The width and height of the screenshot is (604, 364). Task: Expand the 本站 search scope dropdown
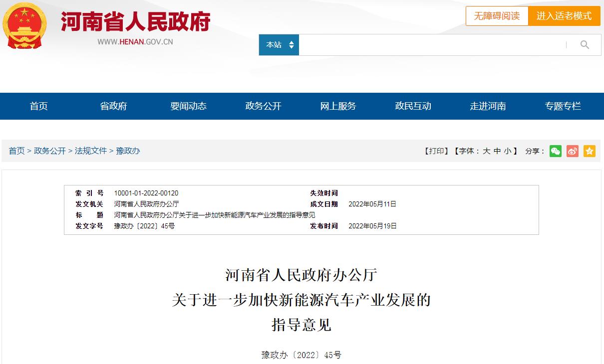point(279,45)
